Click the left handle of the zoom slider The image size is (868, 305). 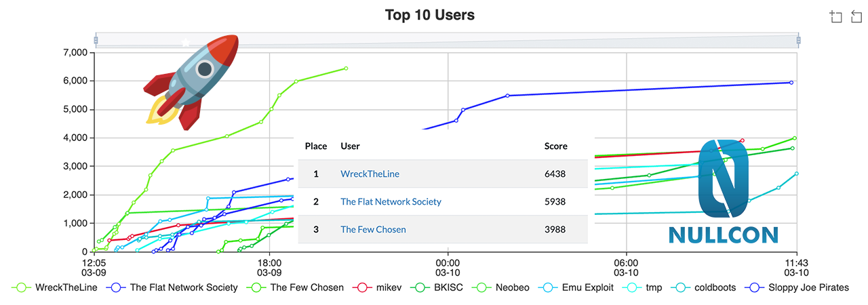(x=96, y=41)
